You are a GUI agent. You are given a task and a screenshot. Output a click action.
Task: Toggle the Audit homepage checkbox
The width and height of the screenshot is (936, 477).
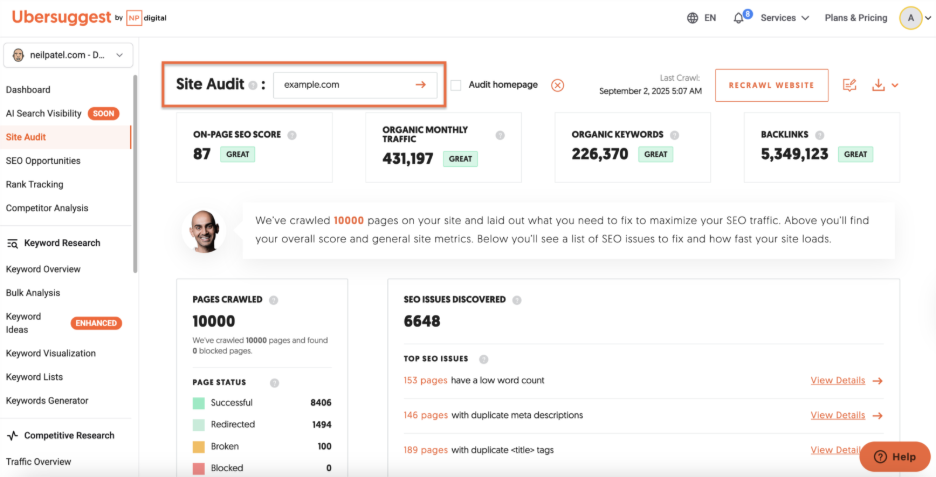click(456, 85)
